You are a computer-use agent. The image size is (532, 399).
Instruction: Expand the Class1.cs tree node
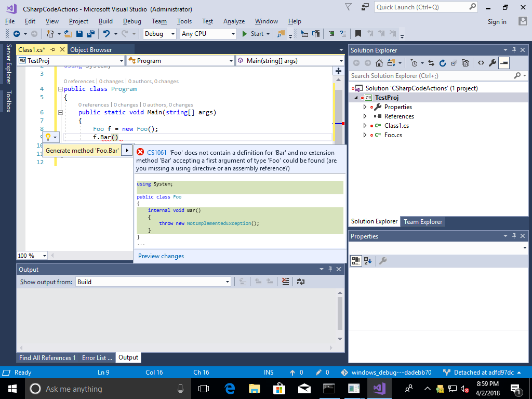[x=365, y=126]
